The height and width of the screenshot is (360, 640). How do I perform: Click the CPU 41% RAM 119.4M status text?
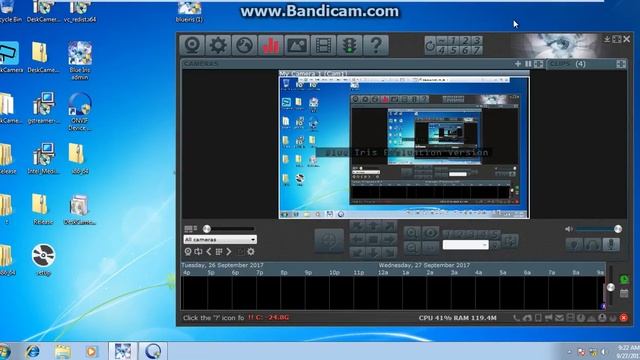click(458, 318)
